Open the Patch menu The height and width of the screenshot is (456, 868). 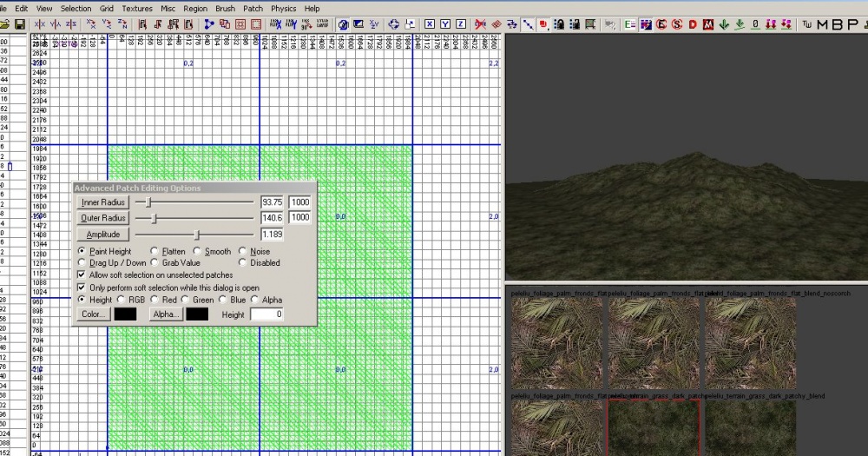point(253,8)
